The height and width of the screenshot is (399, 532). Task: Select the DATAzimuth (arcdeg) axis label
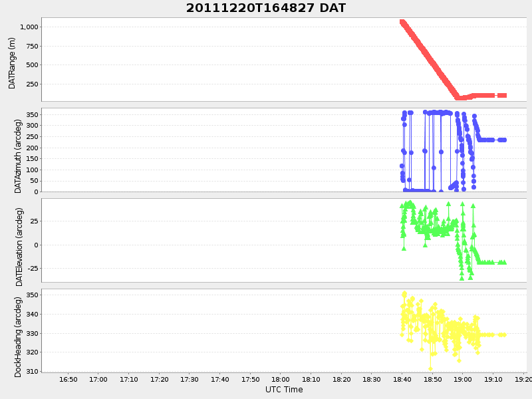coord(19,150)
